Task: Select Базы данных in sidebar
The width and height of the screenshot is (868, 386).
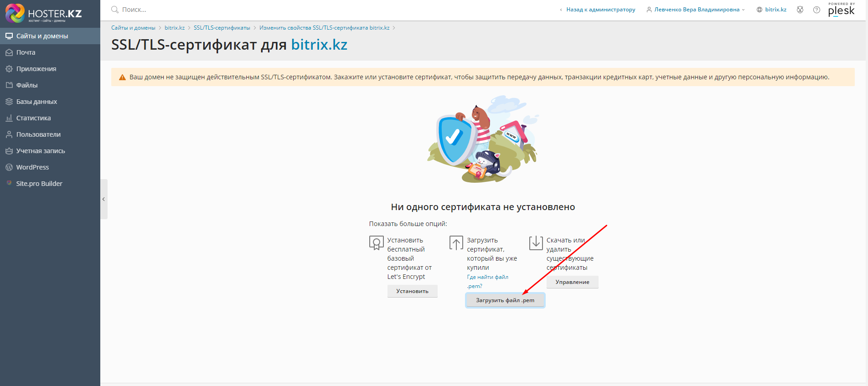Action: [50, 102]
